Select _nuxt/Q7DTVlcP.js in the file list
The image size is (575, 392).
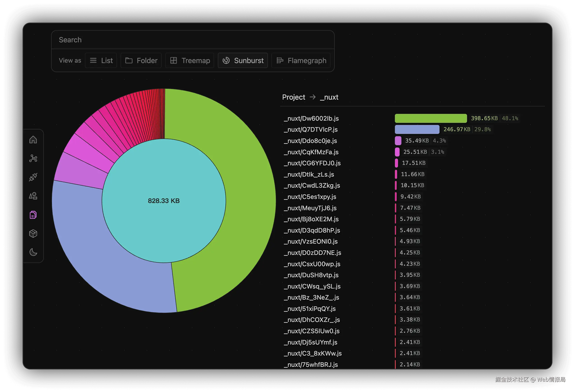(311, 130)
